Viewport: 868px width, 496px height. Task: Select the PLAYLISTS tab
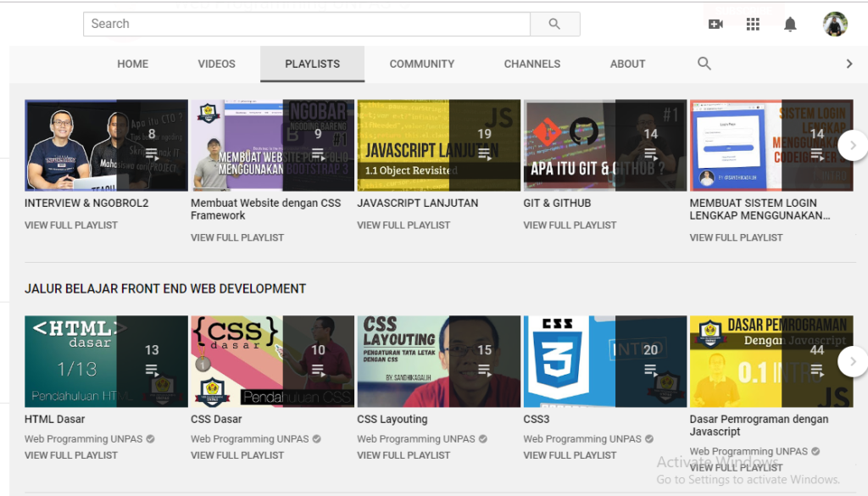pos(312,64)
